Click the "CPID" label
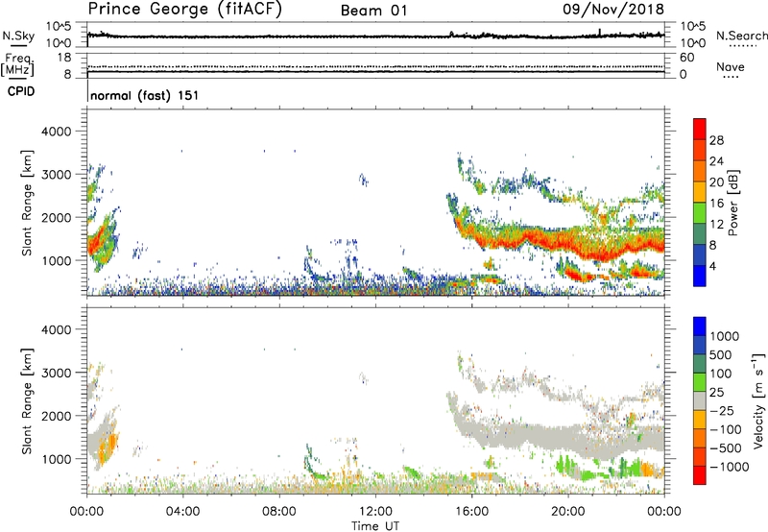768x532 pixels. click(x=21, y=91)
